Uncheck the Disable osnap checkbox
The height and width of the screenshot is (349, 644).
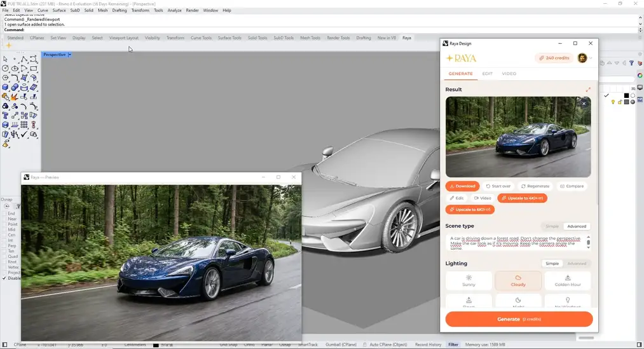[x=4, y=278]
